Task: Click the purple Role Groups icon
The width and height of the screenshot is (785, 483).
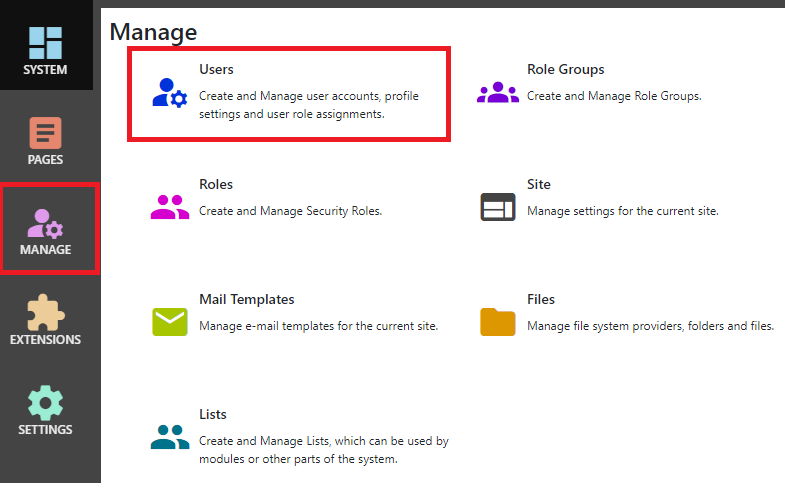Action: click(x=497, y=92)
